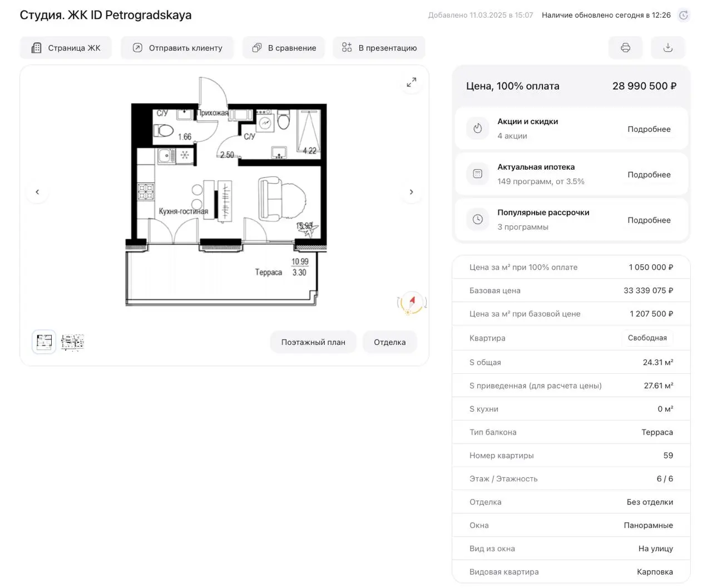Viewport: 712px width, 588px height.
Task: Click windows value Панорамные
Action: pos(648,526)
